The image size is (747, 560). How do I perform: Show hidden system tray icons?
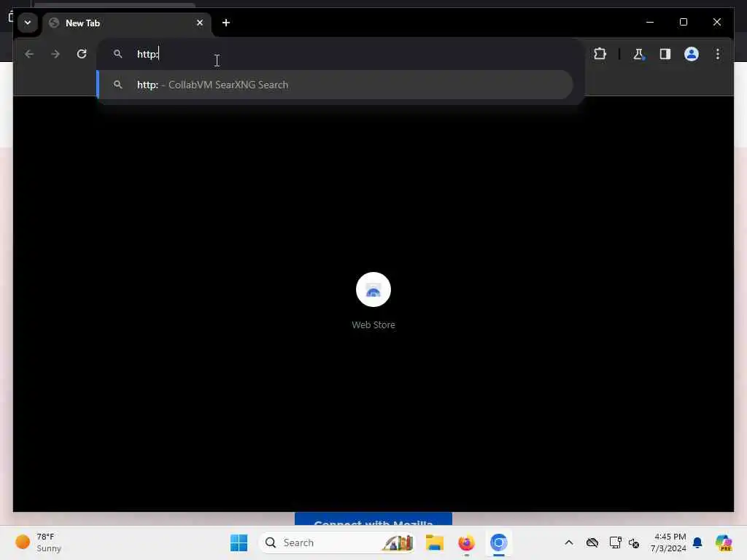(569, 542)
